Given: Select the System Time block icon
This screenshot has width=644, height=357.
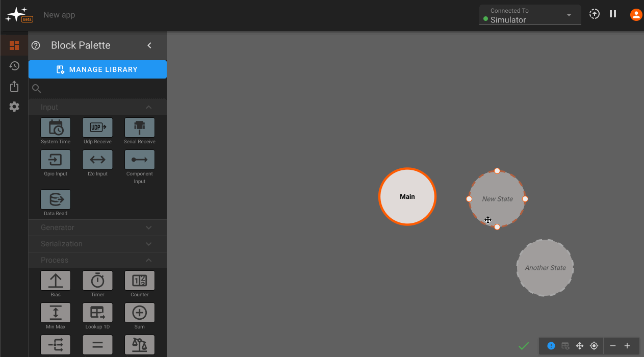Looking at the screenshot, I should (x=56, y=127).
